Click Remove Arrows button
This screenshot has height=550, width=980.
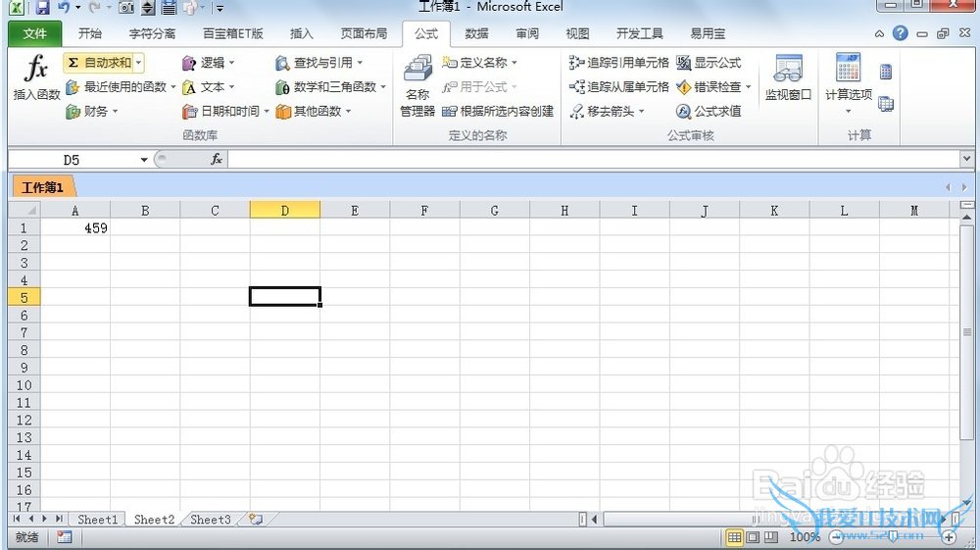[607, 111]
